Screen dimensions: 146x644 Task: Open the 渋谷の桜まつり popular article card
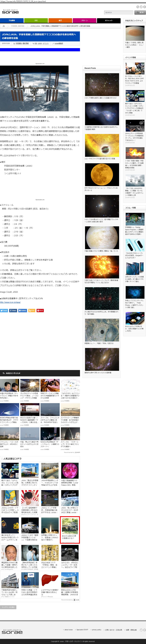(x=50, y=557)
